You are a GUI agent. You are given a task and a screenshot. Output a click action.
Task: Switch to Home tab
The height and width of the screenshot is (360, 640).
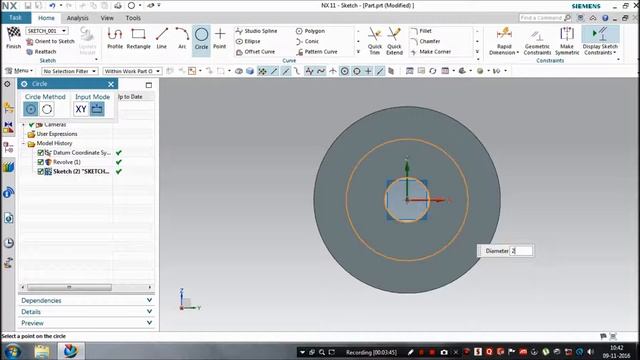(x=46, y=18)
